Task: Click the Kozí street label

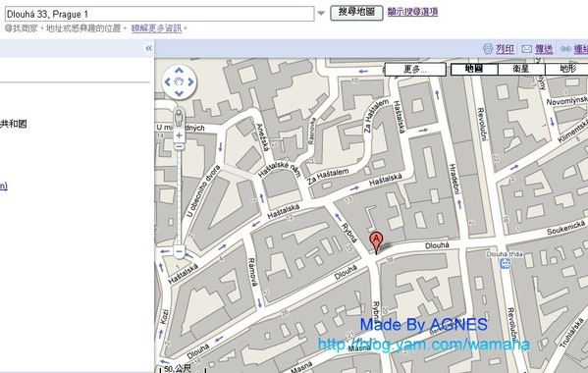Action: coord(165,317)
